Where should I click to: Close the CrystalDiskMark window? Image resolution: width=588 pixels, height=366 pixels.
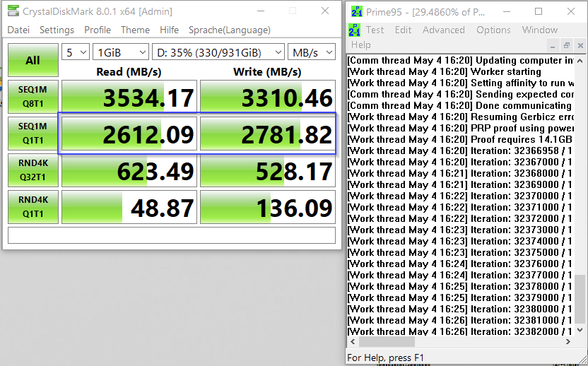point(325,11)
